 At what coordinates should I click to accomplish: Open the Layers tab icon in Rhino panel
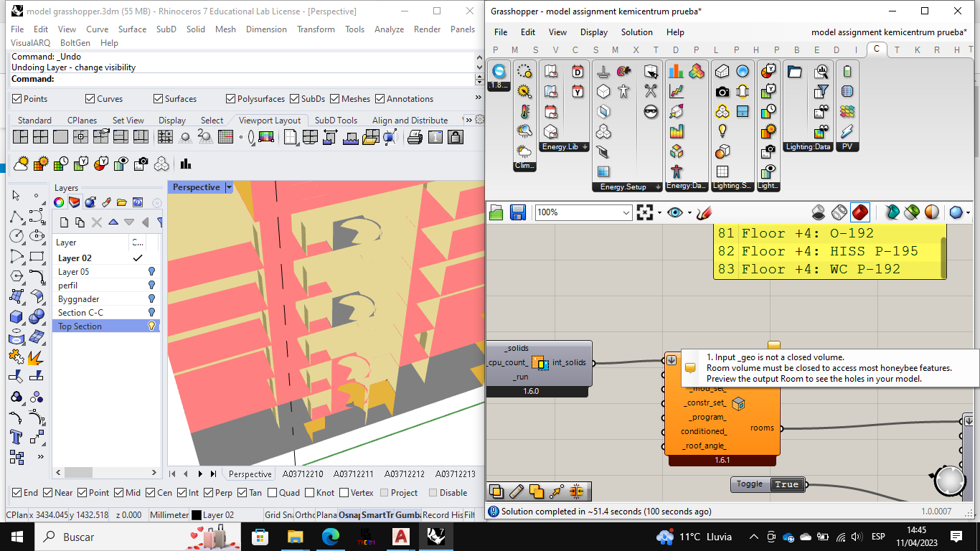pos(75,202)
